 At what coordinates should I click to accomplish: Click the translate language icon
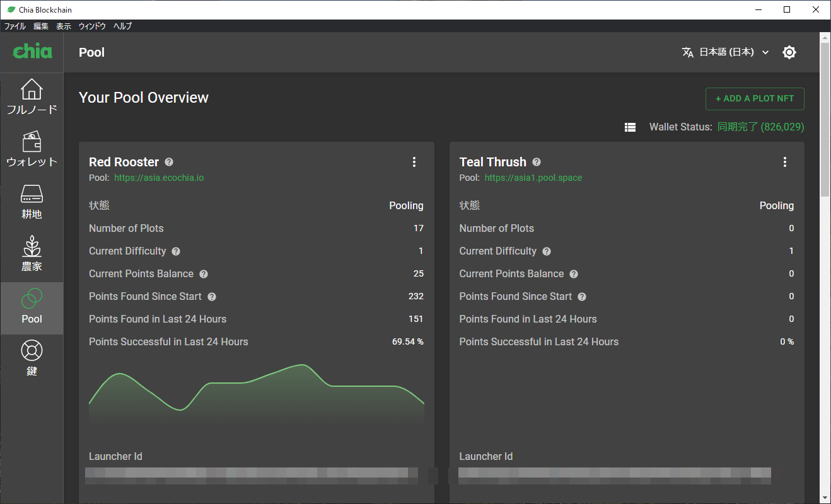tap(688, 52)
